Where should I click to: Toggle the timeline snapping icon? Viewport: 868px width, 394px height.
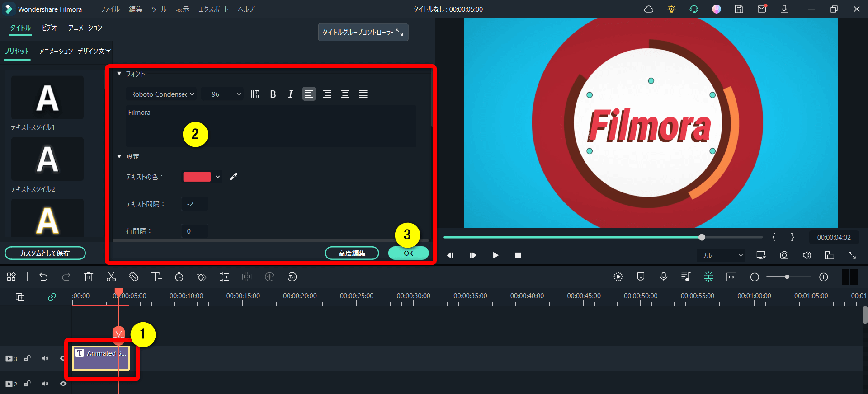click(x=708, y=277)
